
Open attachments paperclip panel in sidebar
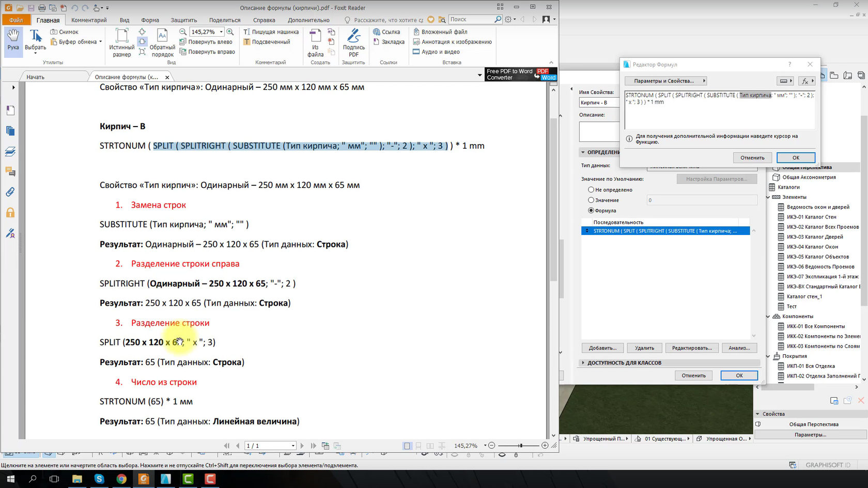click(10, 192)
